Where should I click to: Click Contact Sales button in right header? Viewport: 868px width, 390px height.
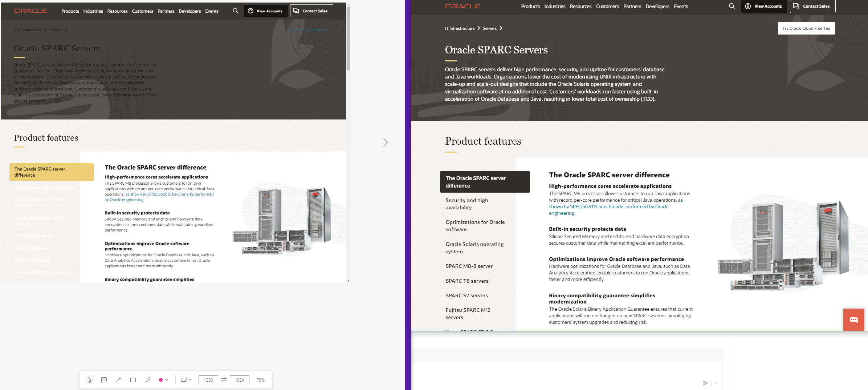[812, 6]
